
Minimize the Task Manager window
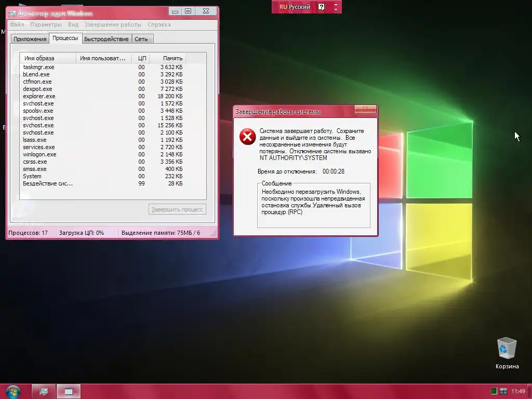click(x=175, y=11)
